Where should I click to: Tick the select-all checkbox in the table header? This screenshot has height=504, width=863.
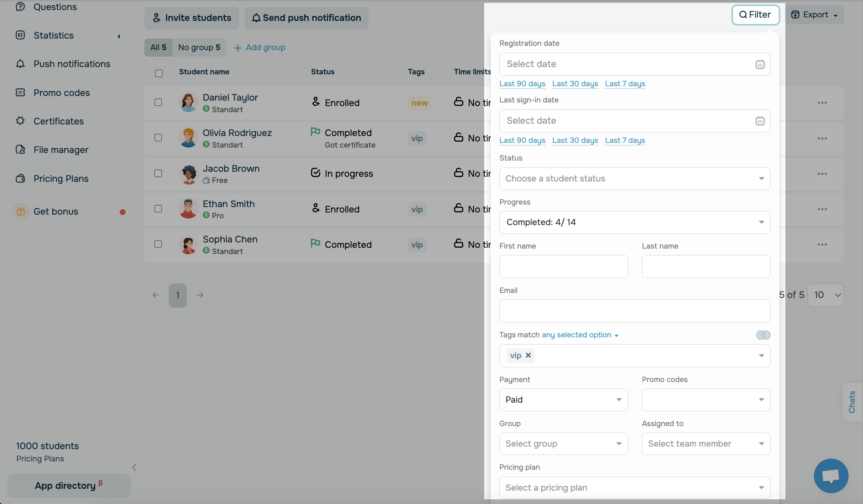[x=159, y=74]
